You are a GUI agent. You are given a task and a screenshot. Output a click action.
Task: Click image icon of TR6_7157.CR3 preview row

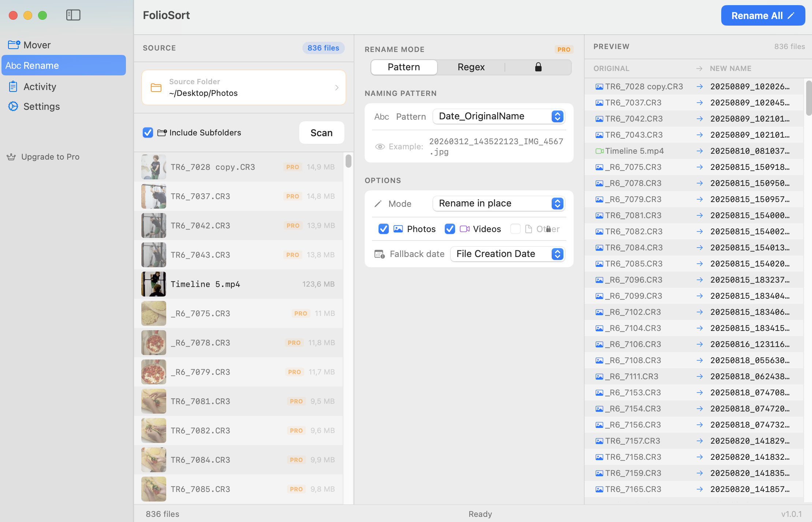click(599, 441)
